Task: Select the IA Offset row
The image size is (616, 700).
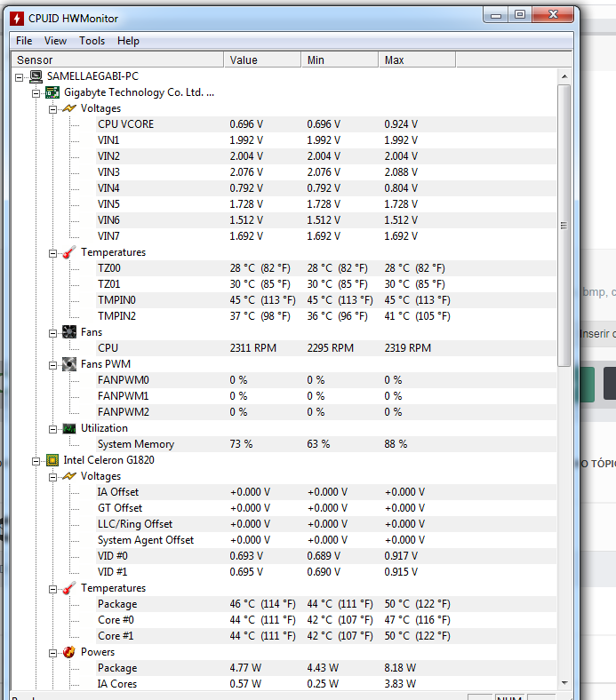Action: 326,492
